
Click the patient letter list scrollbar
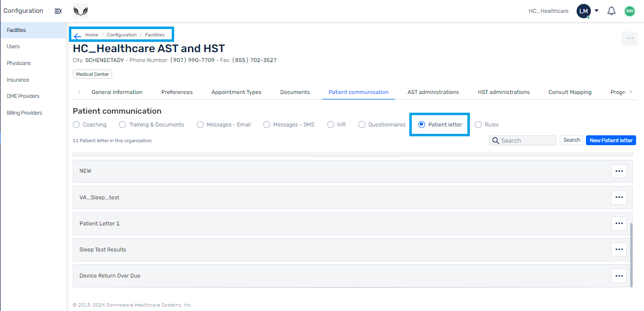tap(631, 253)
